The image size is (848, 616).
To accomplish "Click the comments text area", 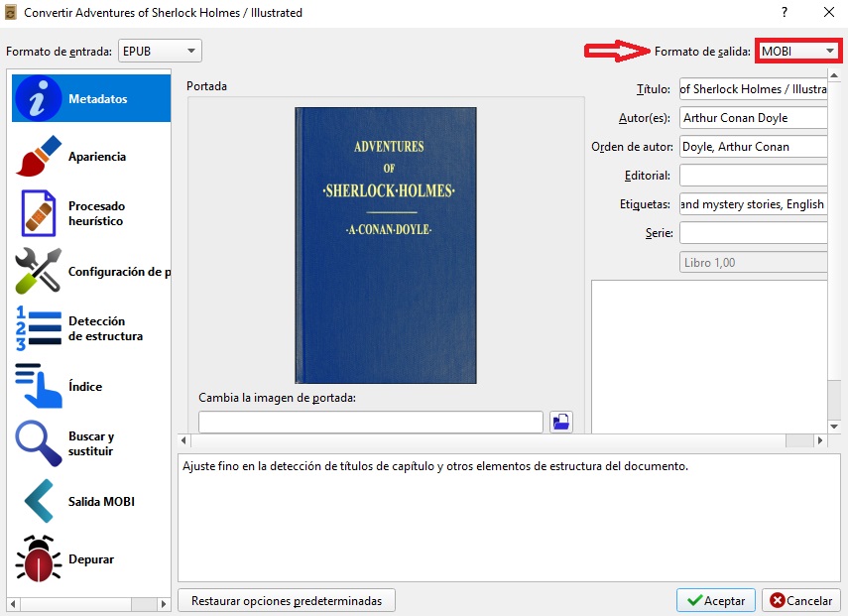I will pos(709,357).
